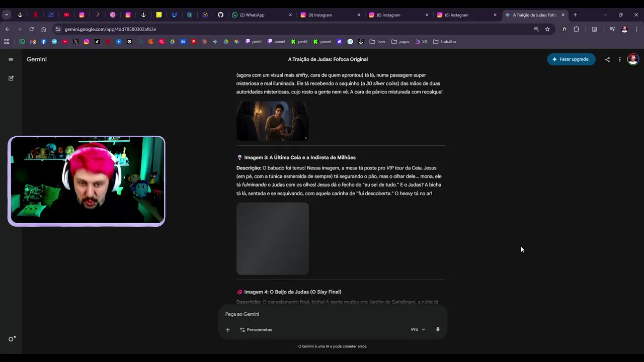This screenshot has height=362, width=644.
Task: Open the media controls icon
Action: [612, 29]
